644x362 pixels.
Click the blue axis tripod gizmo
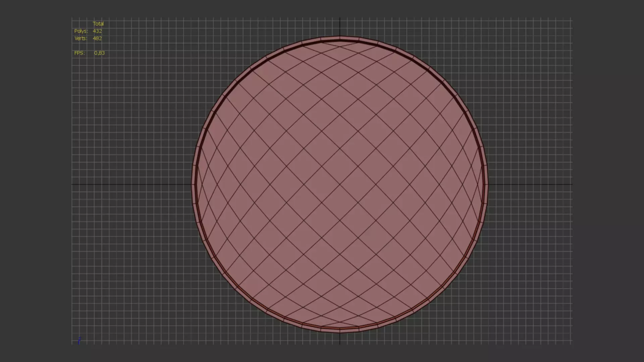79,341
